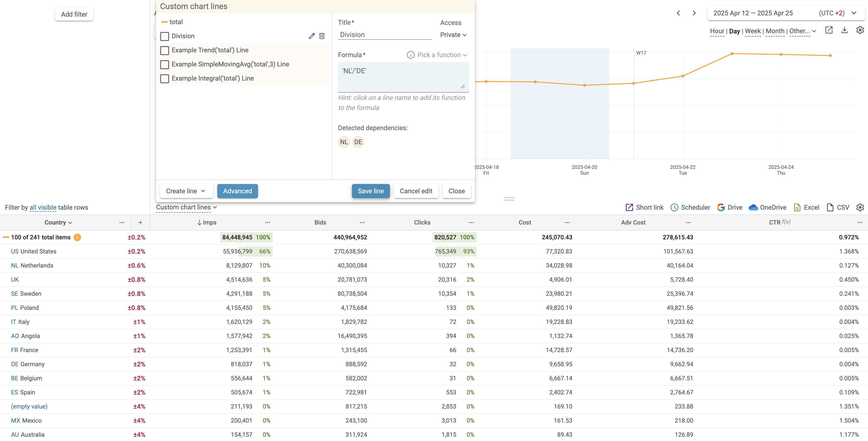Open the Create line dropdown
Screen dimensions: 868x441
186,191
